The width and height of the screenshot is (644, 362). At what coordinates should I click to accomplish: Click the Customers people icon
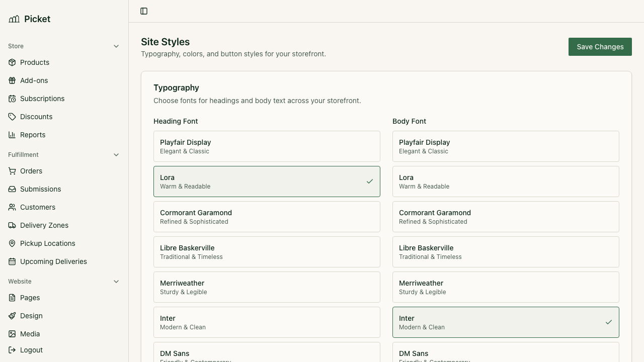(12, 207)
